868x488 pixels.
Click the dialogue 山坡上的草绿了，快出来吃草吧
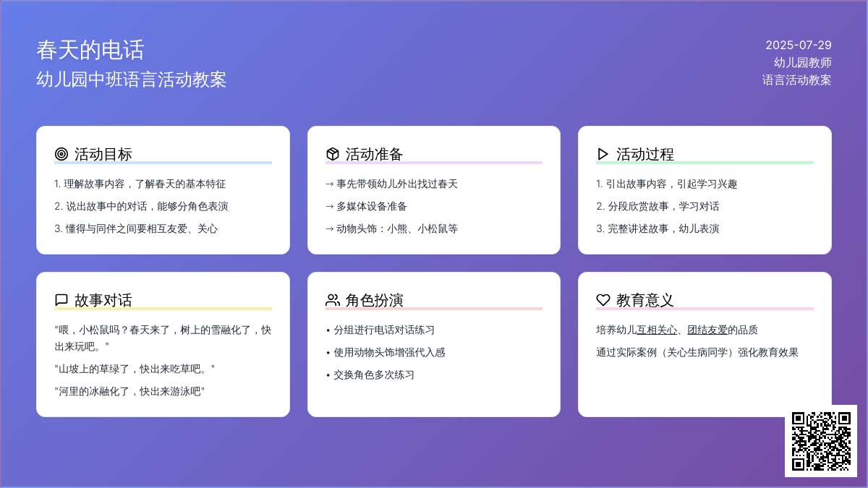pyautogui.click(x=135, y=369)
